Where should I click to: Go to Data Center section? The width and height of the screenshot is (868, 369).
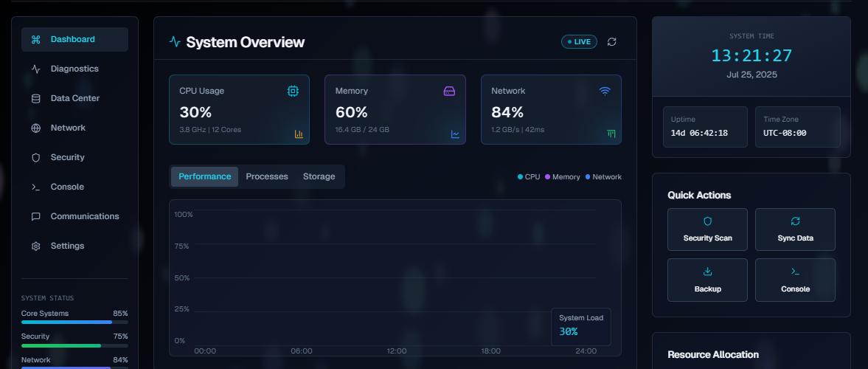[x=74, y=99]
